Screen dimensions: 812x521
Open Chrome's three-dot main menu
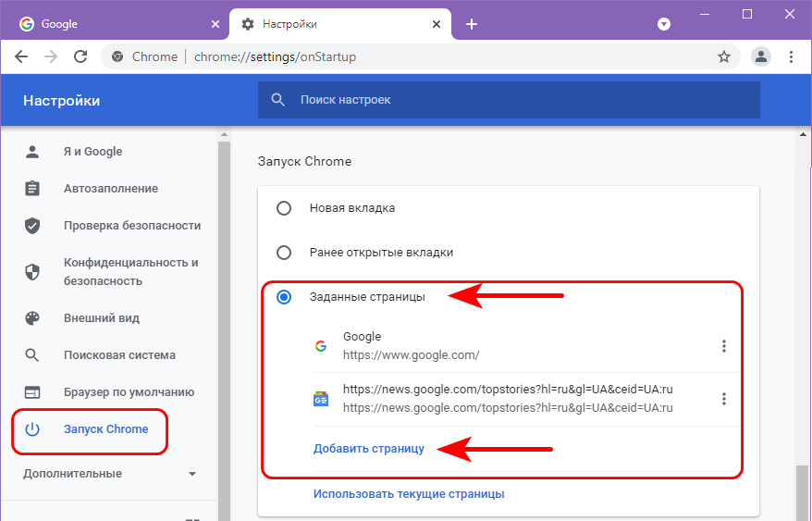(x=791, y=56)
